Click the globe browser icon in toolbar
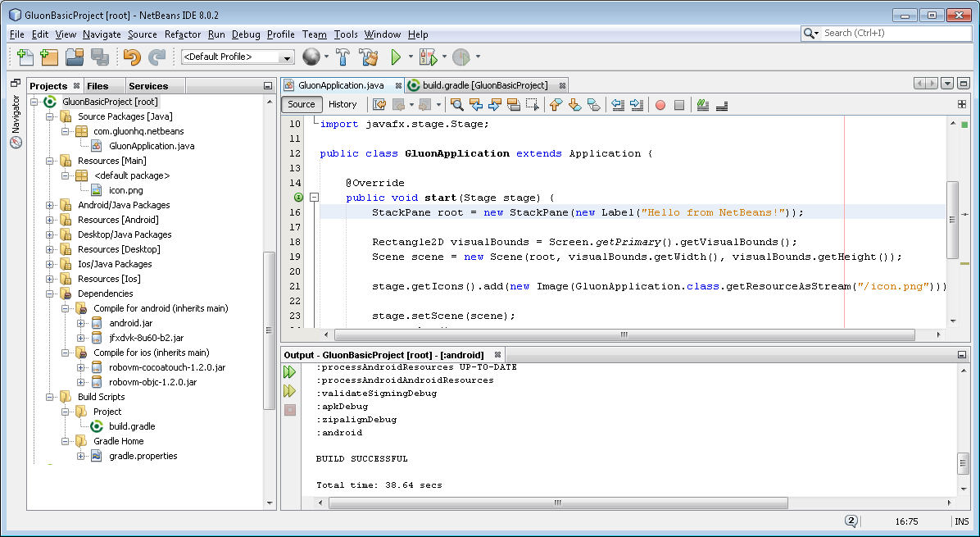The width and height of the screenshot is (980, 537). coord(311,57)
